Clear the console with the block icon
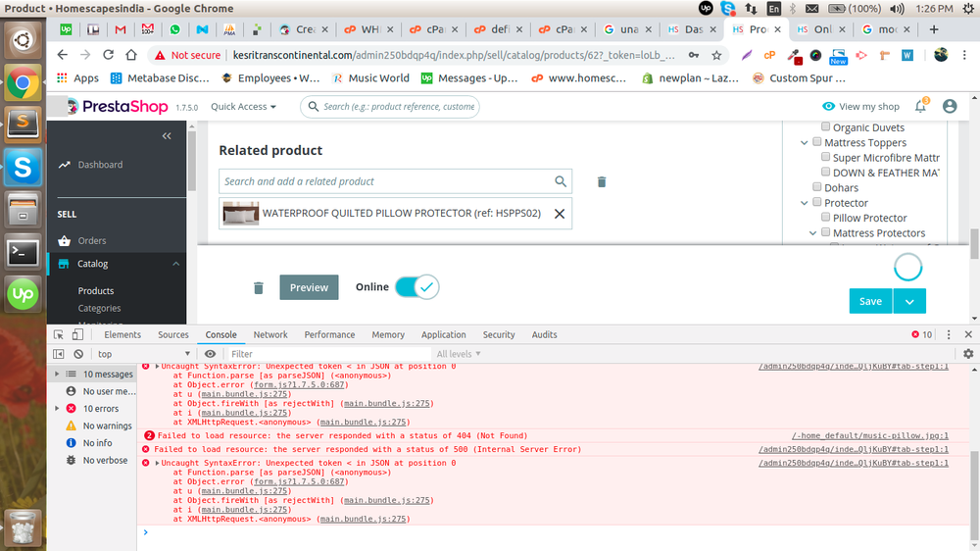The width and height of the screenshot is (980, 551). point(78,354)
